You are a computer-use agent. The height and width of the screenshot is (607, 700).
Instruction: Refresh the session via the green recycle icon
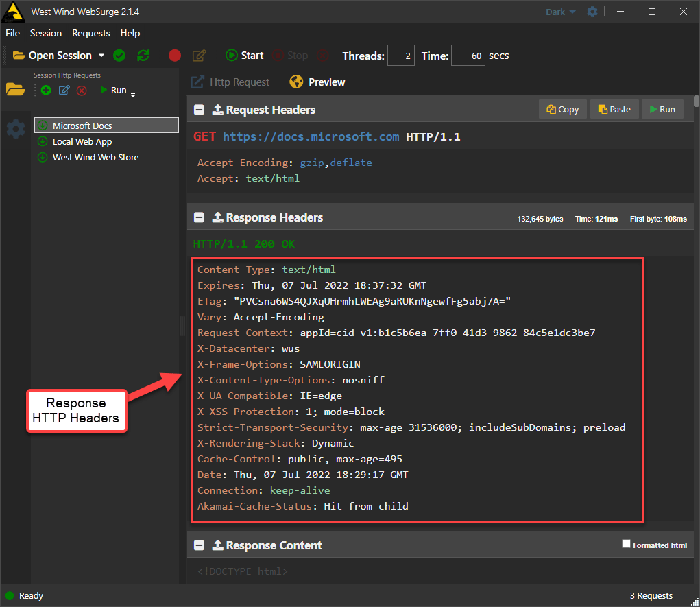tap(143, 56)
